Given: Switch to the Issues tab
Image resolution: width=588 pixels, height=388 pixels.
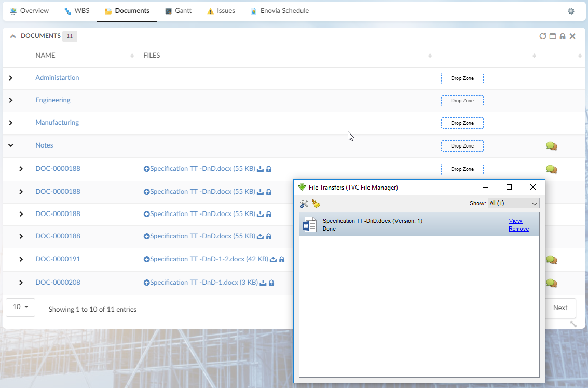Looking at the screenshot, I should (221, 11).
